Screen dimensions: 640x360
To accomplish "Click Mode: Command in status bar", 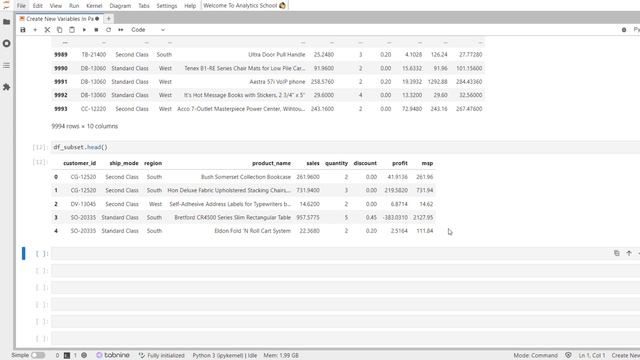I will point(536,355).
